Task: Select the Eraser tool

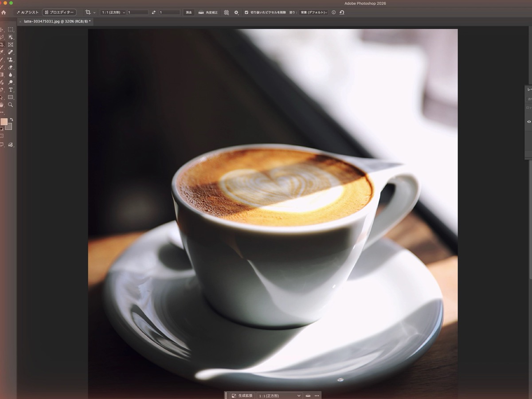Action: point(11,67)
